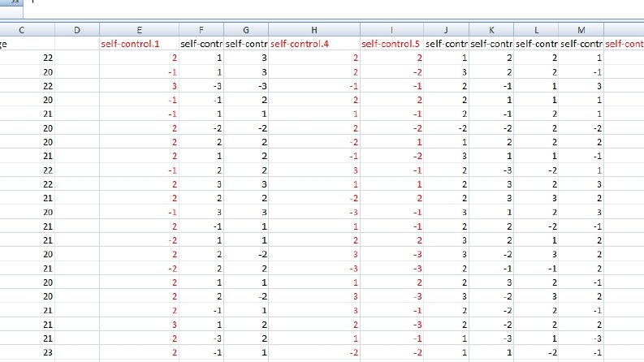Image resolution: width=644 pixels, height=362 pixels.
Task: Select column C header
Action: [27, 30]
